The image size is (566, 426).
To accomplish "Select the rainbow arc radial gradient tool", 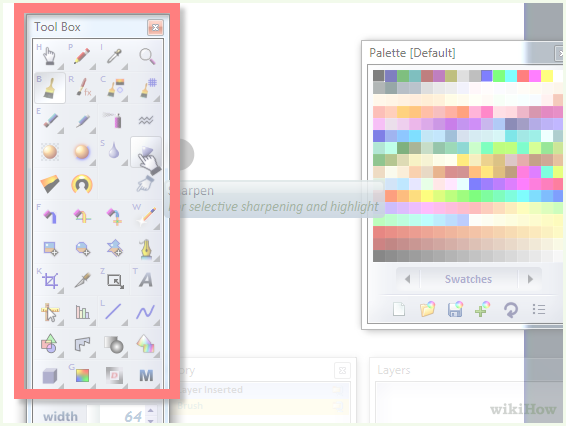I will click(x=82, y=184).
